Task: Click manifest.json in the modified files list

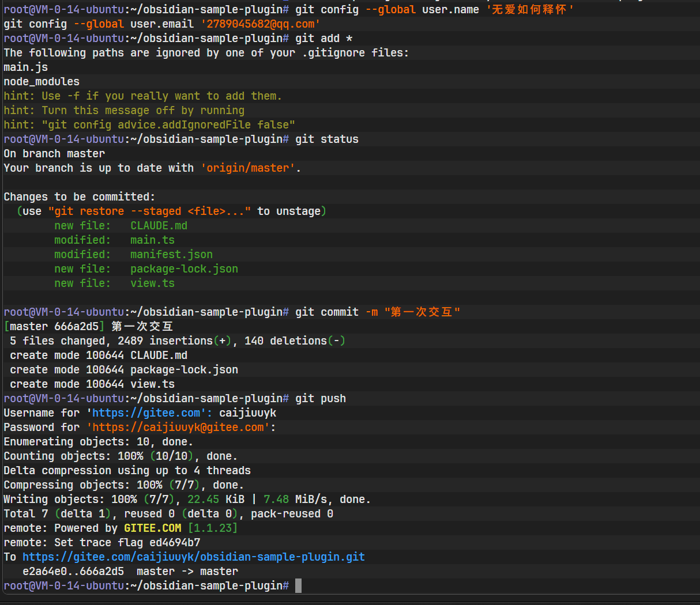Action: (171, 255)
